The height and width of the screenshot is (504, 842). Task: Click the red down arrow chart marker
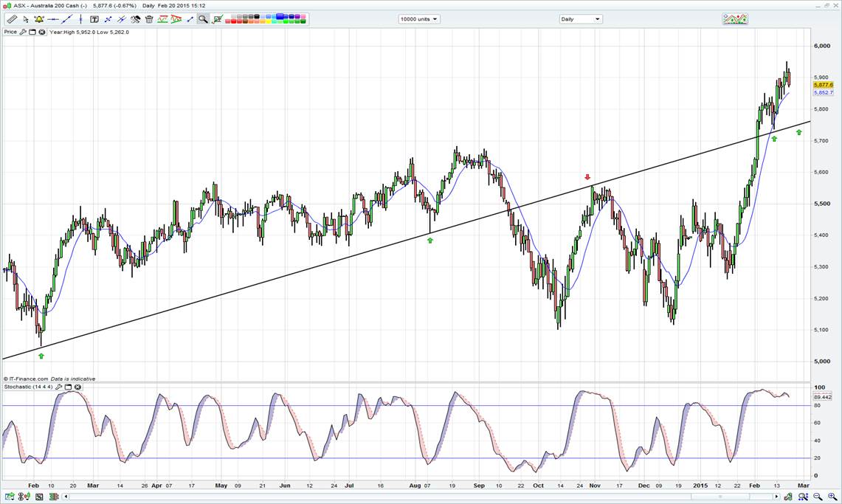tap(587, 177)
